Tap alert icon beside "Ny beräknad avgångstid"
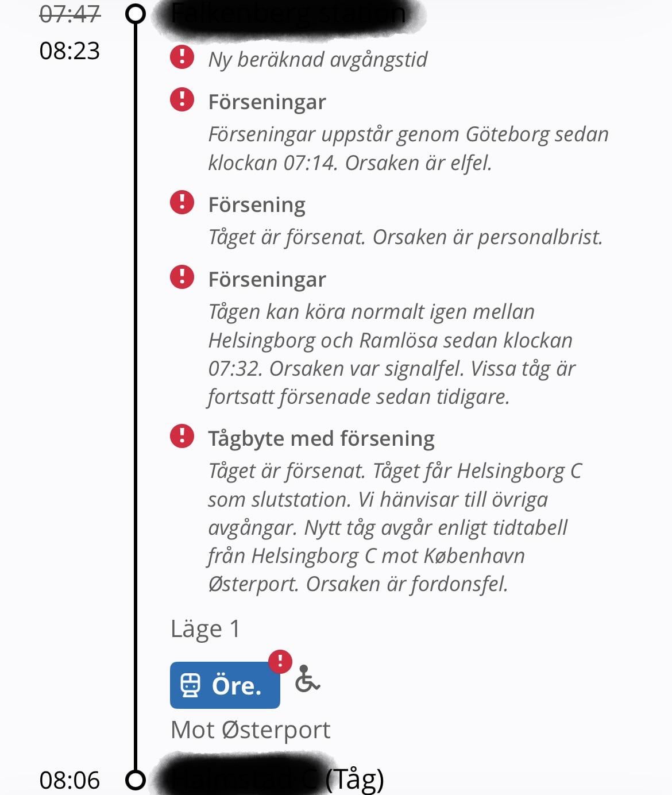Viewport: 672px width, 795px height. point(182,57)
